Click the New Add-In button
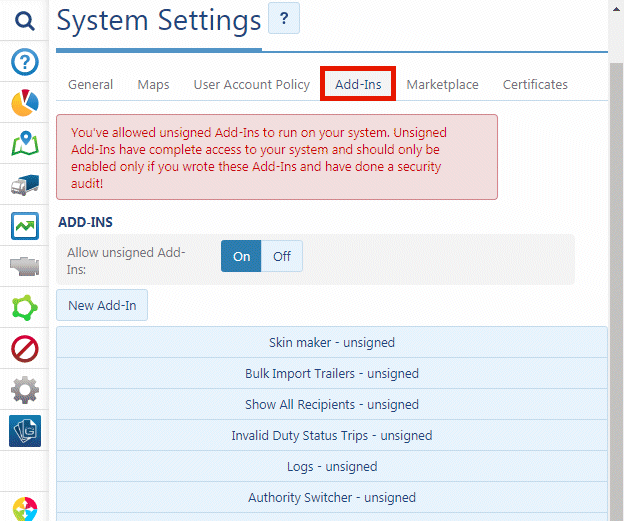 click(102, 306)
